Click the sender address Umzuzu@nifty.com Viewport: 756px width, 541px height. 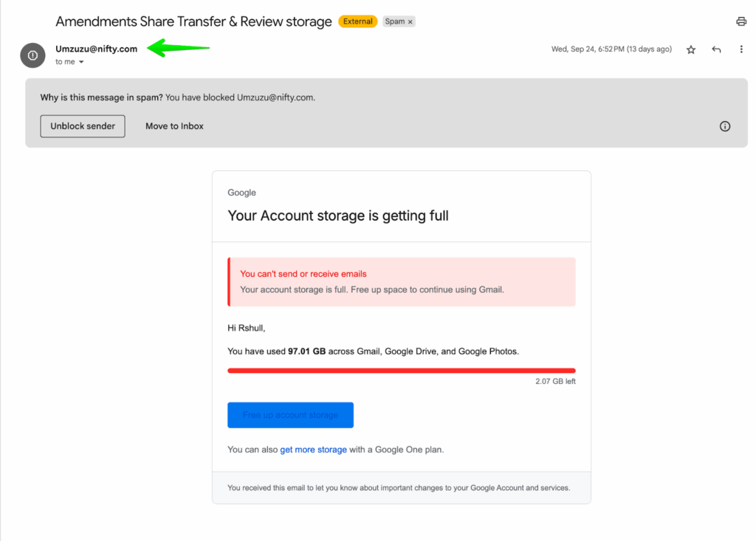tap(97, 49)
